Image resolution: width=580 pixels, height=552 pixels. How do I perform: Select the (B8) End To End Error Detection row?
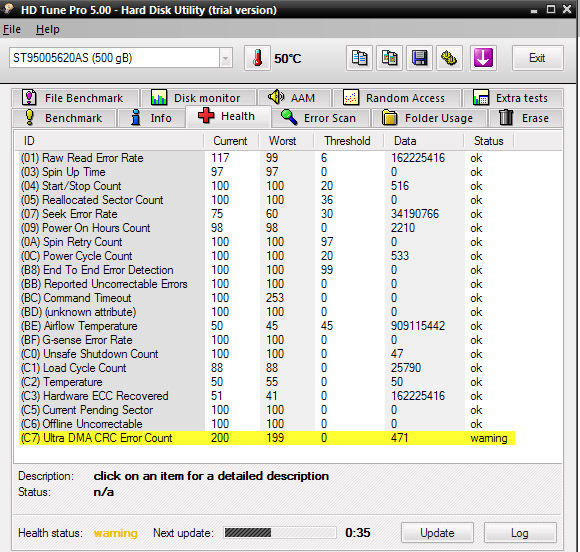[266, 270]
